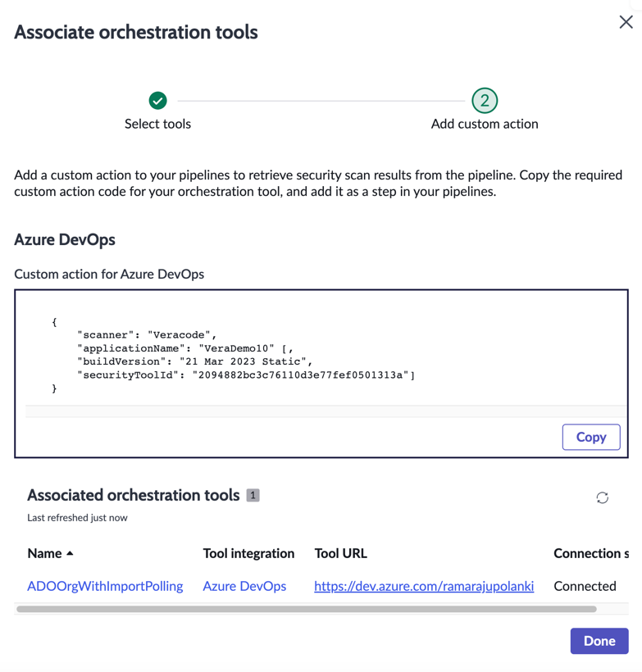Click the horizontal scrollbar under the table
The height and width of the screenshot is (672, 642).
pyautogui.click(x=306, y=609)
